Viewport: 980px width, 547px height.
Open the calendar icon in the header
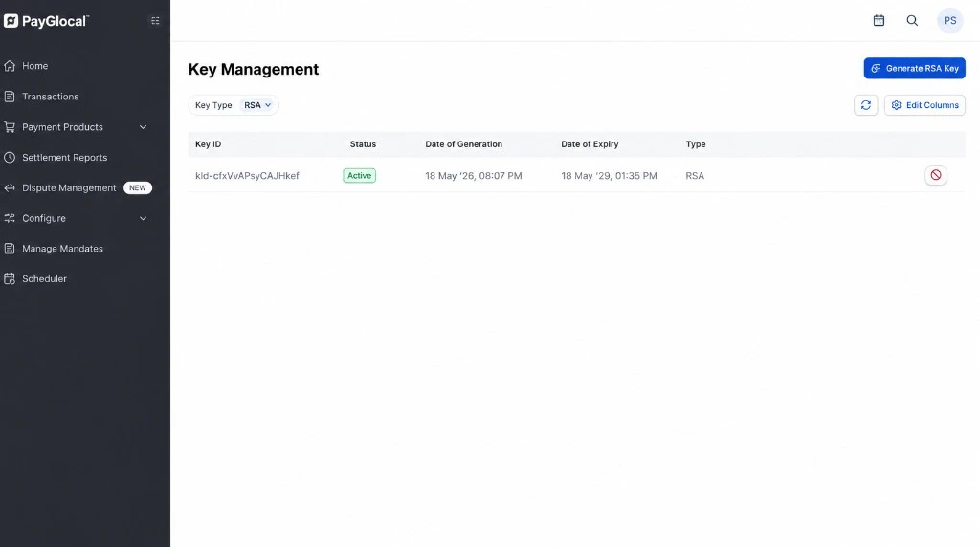[879, 21]
